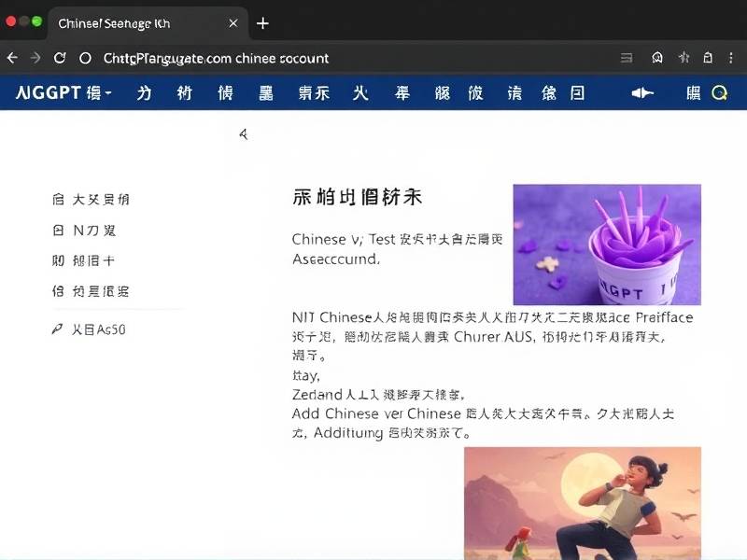Click the star bookmark icon in address bar
This screenshot has width=747, height=560.
click(x=683, y=58)
